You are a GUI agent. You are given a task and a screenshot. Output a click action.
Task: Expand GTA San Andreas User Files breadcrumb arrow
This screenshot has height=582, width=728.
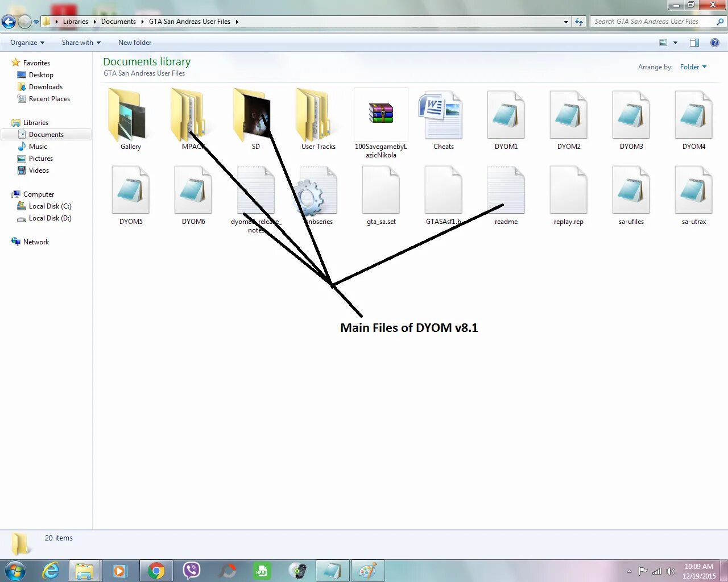point(237,22)
